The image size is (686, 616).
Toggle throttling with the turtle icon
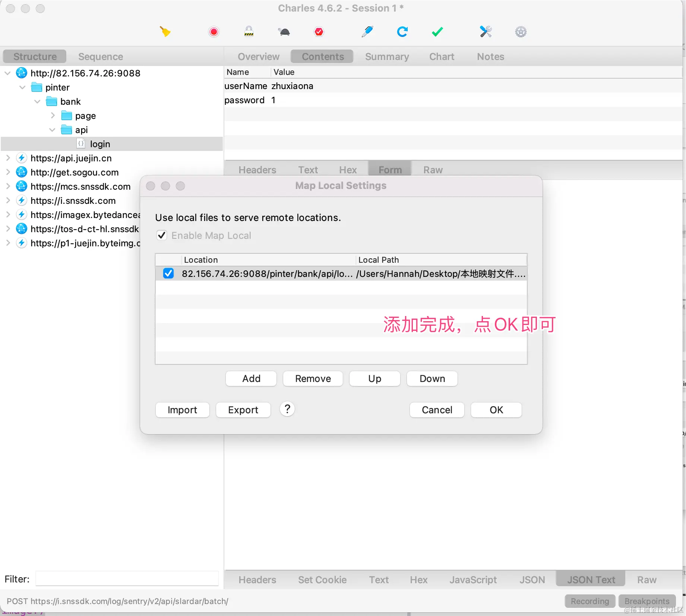284,32
